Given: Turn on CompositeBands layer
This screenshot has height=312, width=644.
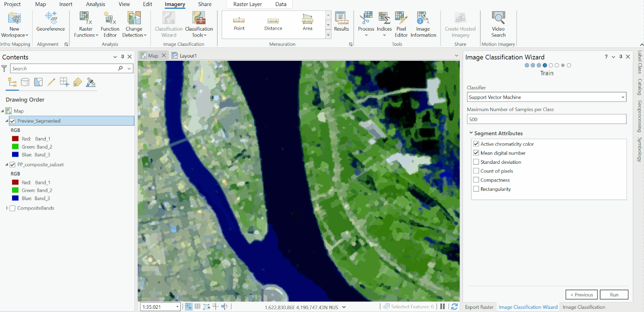Looking at the screenshot, I should [12, 208].
